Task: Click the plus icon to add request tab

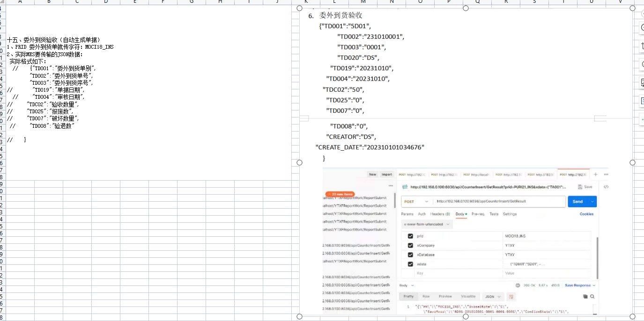Action: [x=596, y=175]
